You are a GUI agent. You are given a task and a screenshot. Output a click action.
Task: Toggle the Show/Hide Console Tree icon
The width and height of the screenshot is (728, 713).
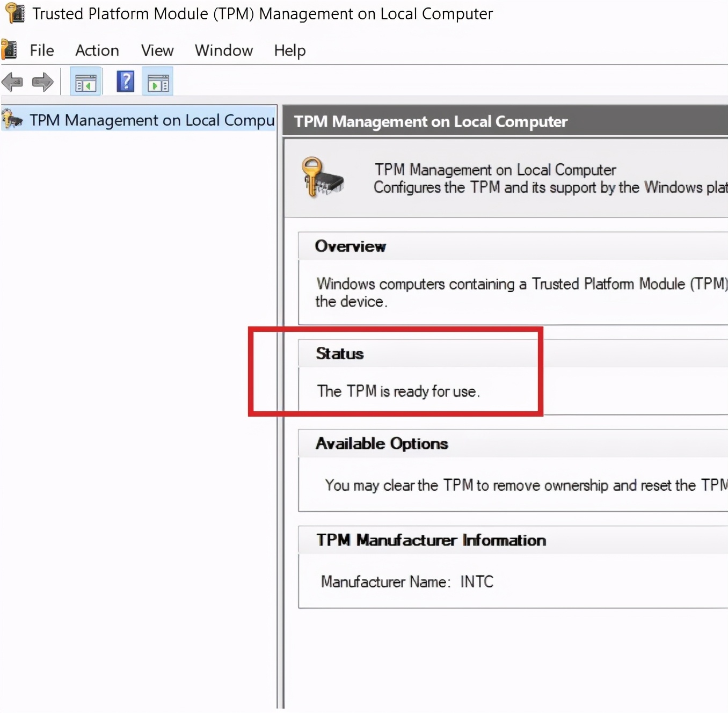(x=86, y=82)
